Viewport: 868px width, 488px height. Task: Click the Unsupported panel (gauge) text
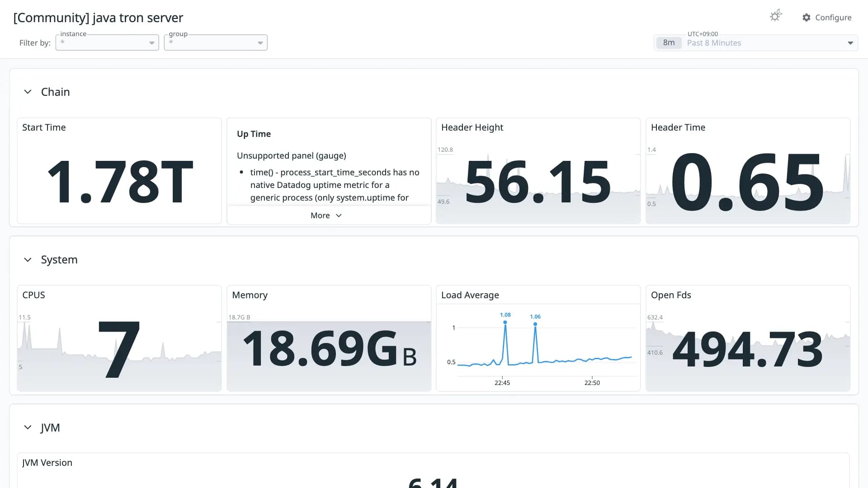(292, 156)
